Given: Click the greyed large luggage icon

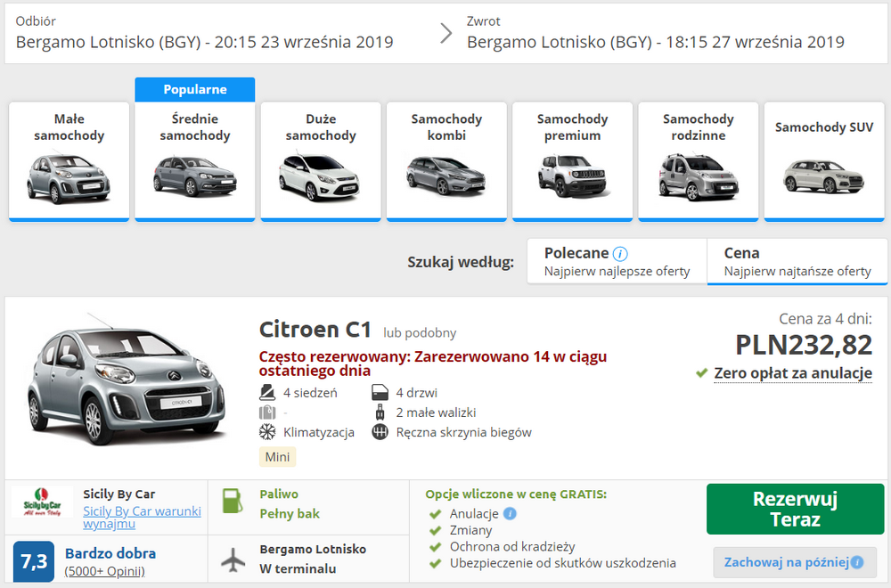Looking at the screenshot, I should (x=267, y=412).
